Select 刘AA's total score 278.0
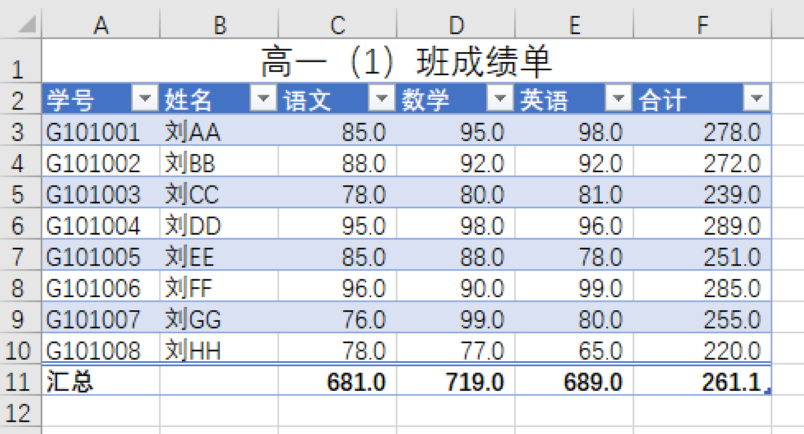 pyautogui.click(x=702, y=130)
